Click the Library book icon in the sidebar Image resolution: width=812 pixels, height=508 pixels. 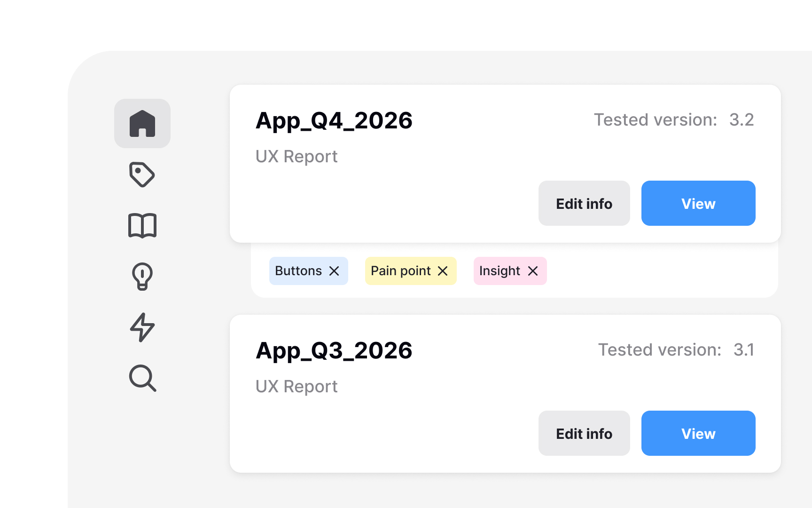[142, 226]
